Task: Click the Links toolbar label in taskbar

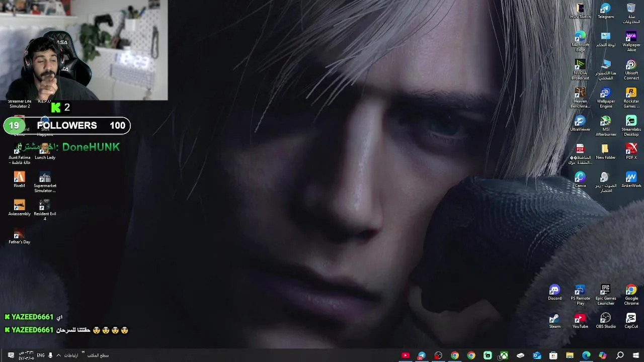Action: coord(71,355)
